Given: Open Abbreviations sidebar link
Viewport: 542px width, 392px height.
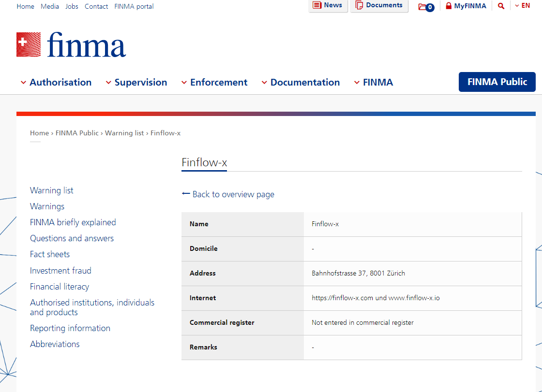Looking at the screenshot, I should click(x=55, y=344).
